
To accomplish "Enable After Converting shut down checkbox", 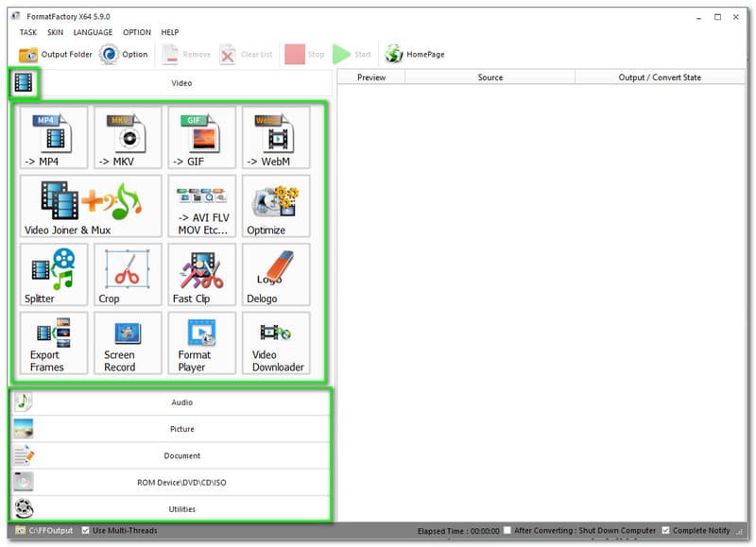I will (x=508, y=530).
